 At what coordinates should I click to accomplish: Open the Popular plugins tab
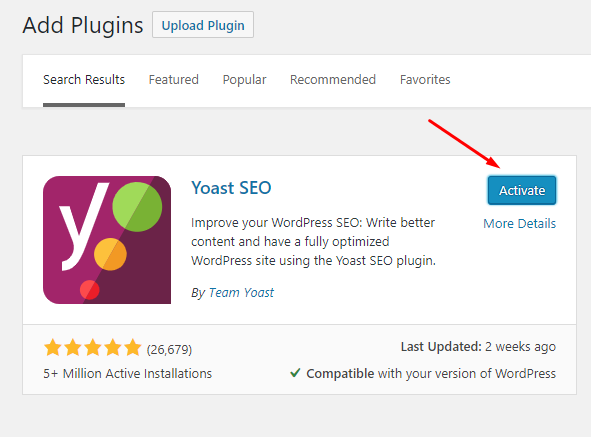244,80
